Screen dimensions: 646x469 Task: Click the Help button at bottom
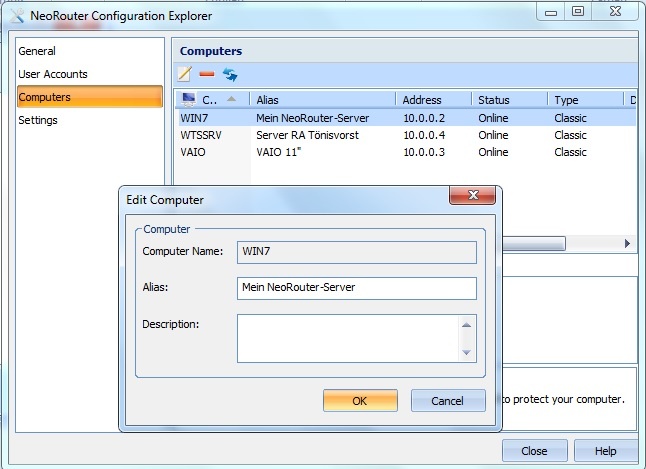605,451
